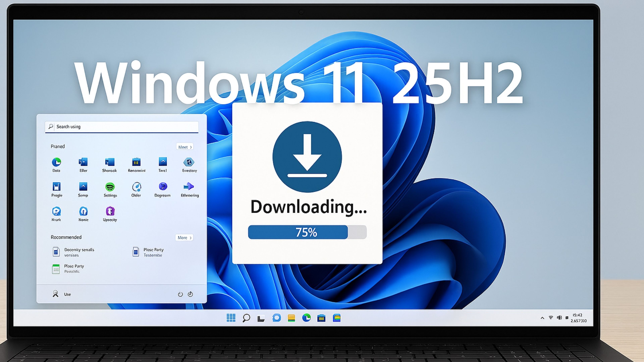Click the More button beside Rocommended
644x362 pixels.
pyautogui.click(x=184, y=238)
